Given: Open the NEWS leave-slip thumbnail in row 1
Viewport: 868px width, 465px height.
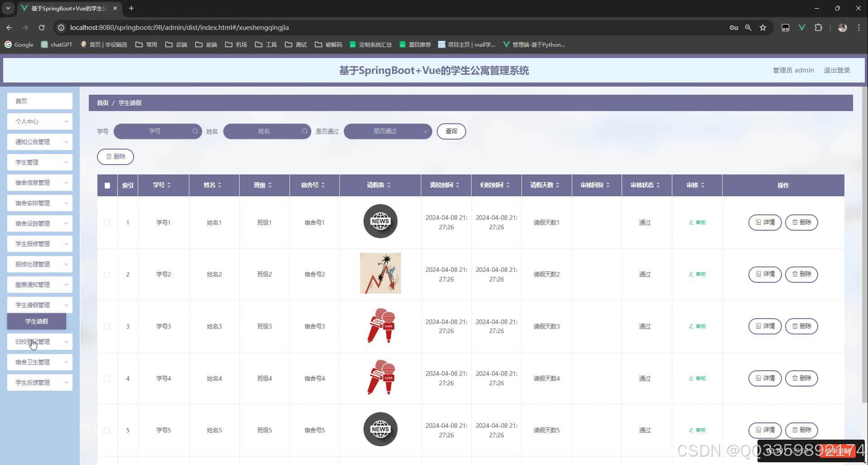Looking at the screenshot, I should 381,222.
